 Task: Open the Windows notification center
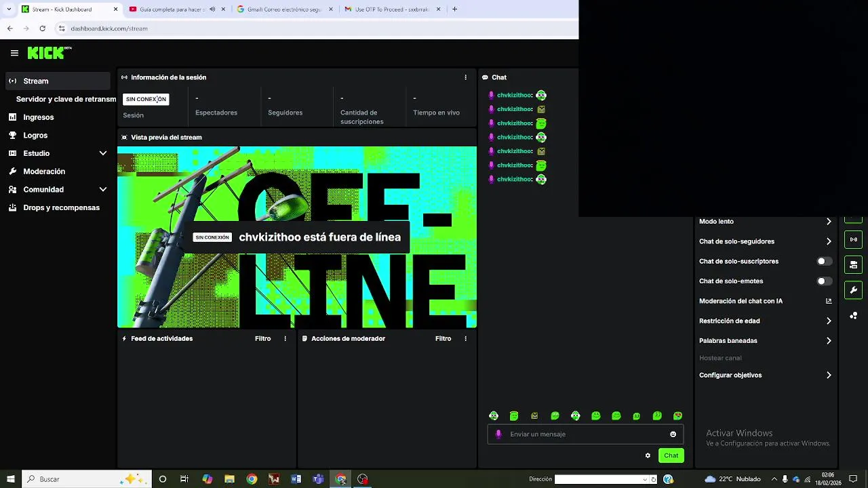(x=853, y=479)
